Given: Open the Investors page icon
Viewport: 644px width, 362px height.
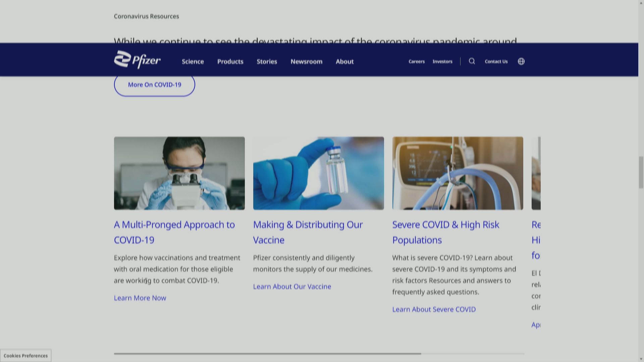Looking at the screenshot, I should [x=442, y=61].
